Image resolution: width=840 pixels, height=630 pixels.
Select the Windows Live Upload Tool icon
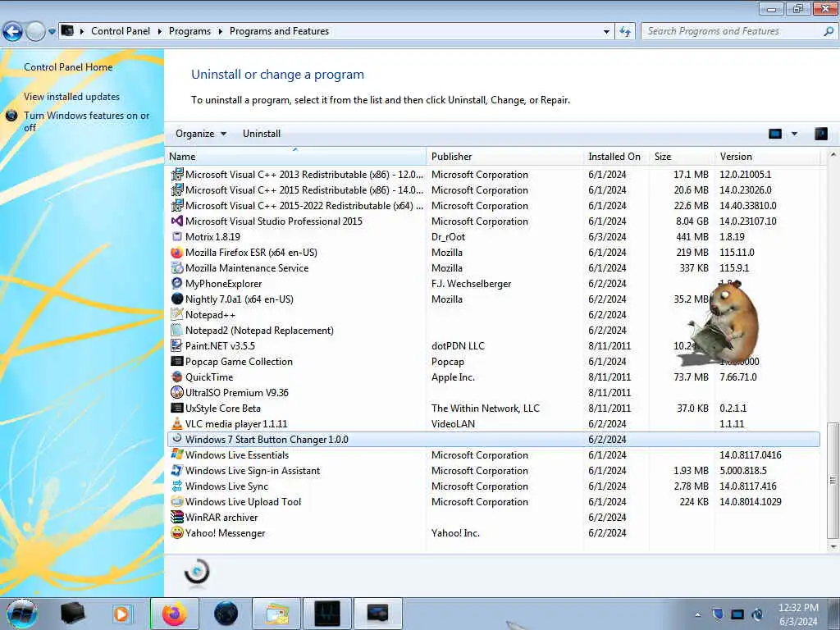click(177, 501)
